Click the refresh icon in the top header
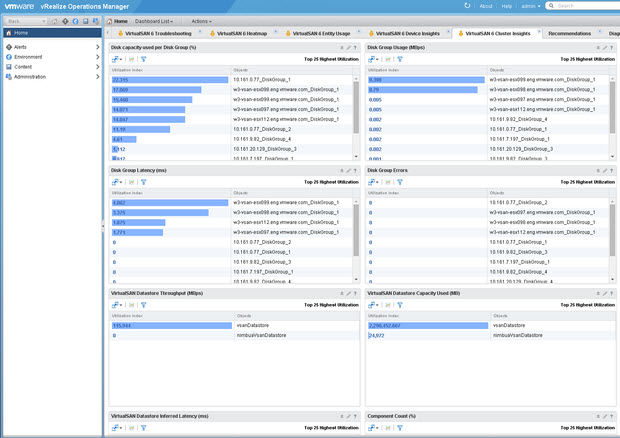Viewport: 620px width, 438px height. 467,6
